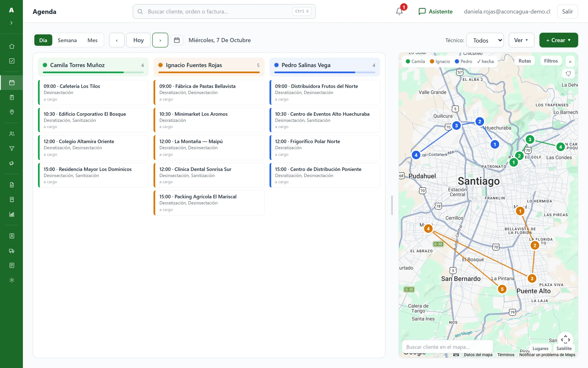The image size is (588, 368).
Task: Switch to Día view
Action: point(43,40)
